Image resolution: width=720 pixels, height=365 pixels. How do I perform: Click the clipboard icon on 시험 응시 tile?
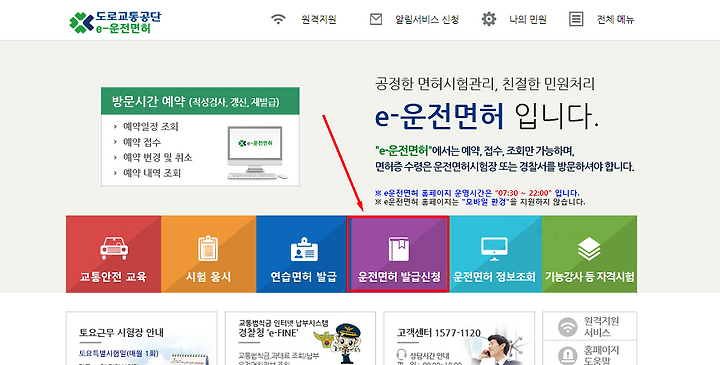tap(208, 248)
